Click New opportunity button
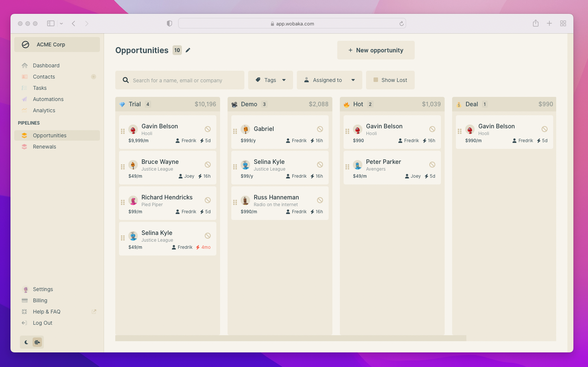Viewport: 588px width, 367px height. click(x=376, y=50)
